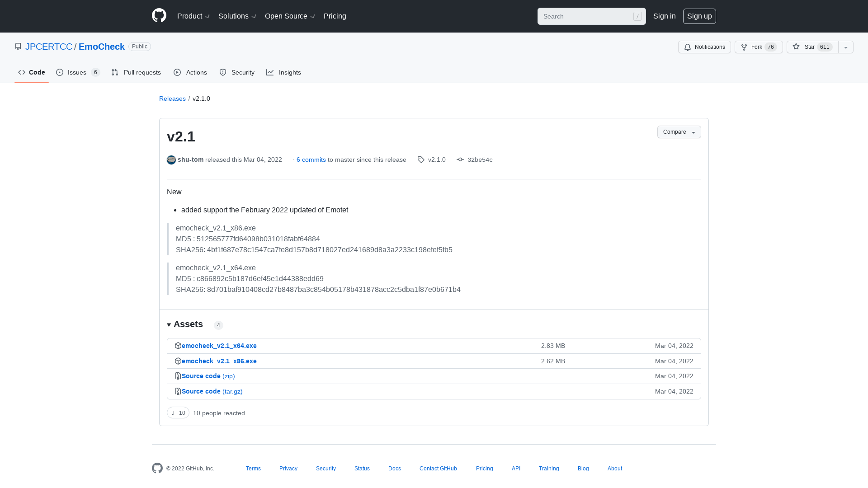This screenshot has width=868, height=488.
Task: Open commit 32be54c
Action: tap(480, 160)
